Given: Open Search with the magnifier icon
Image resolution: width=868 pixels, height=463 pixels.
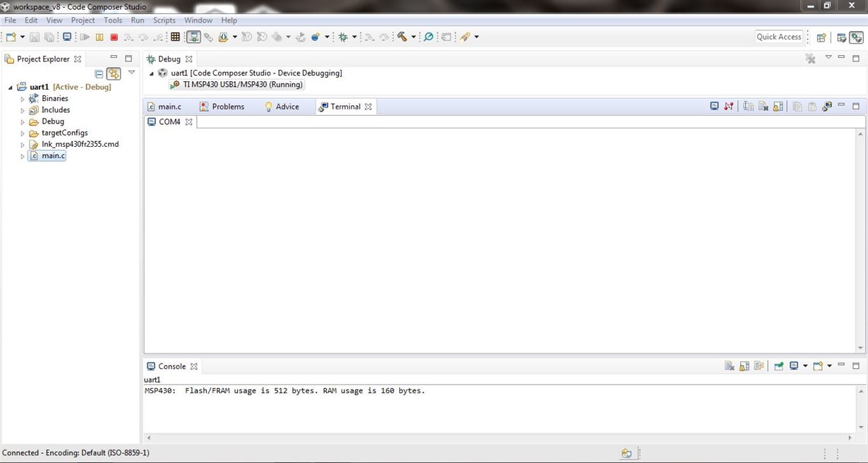Looking at the screenshot, I should pos(429,37).
